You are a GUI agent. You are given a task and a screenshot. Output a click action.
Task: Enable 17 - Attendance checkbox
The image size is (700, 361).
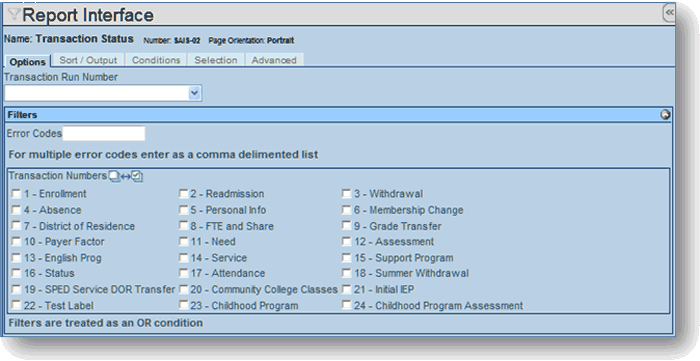pyautogui.click(x=183, y=273)
